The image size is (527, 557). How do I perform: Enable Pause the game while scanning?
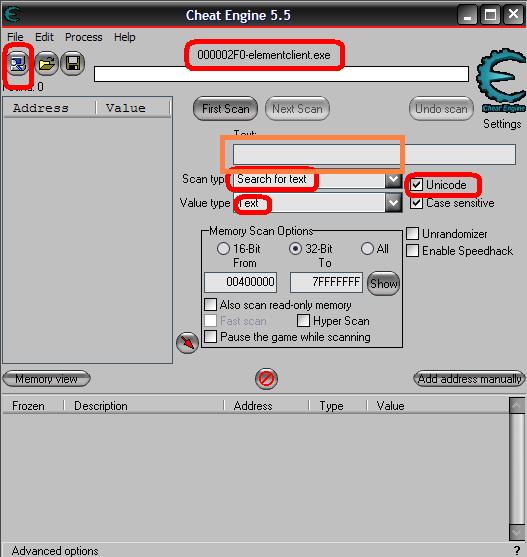[x=211, y=336]
